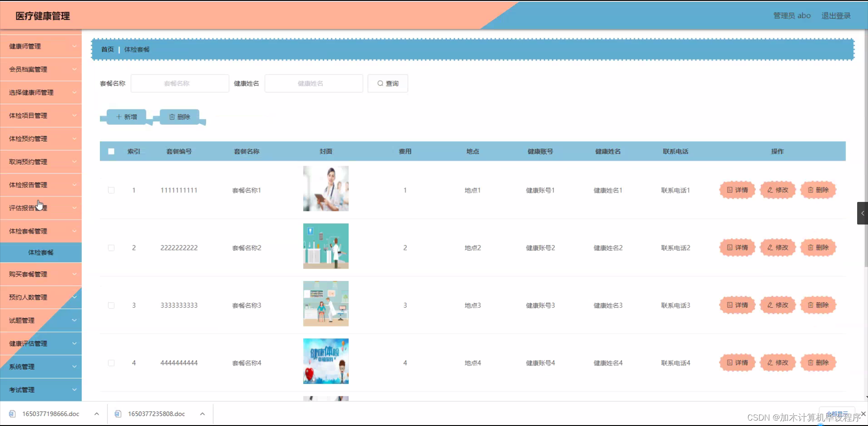
Task: Focus the 健康姓名 search input
Action: coord(314,84)
